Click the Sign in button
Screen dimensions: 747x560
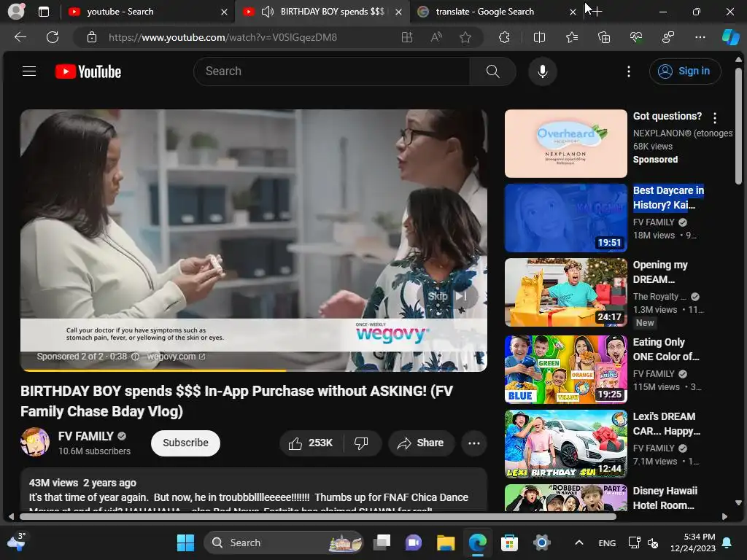684,71
